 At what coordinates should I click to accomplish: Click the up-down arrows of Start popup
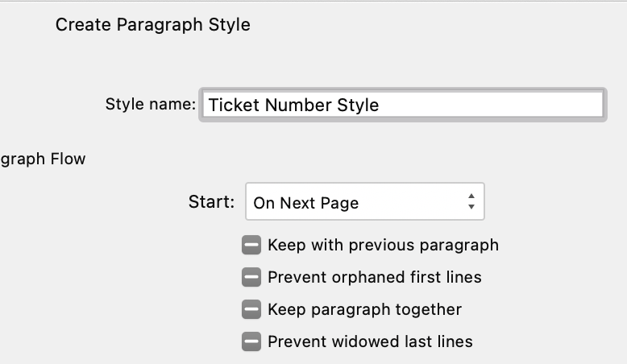point(471,201)
